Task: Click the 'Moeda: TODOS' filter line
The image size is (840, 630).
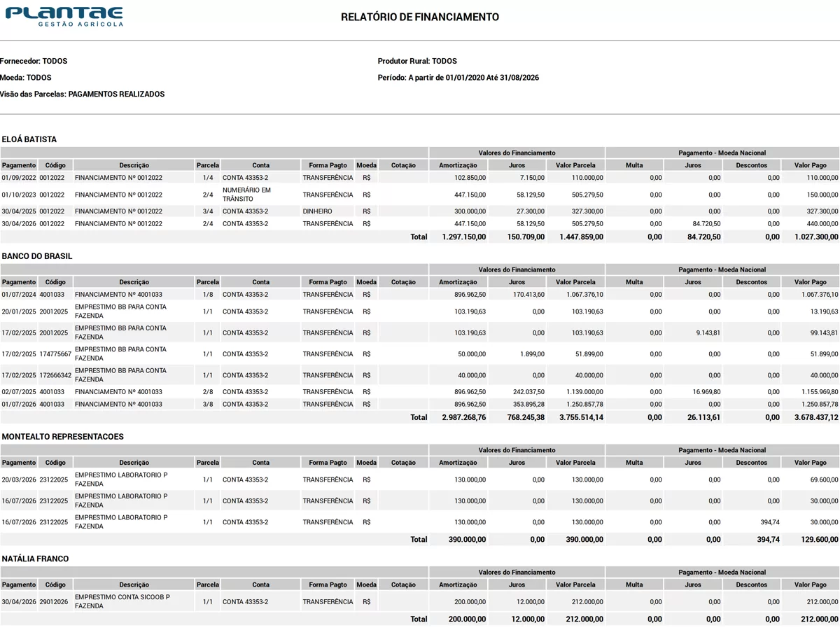Action: pos(26,78)
